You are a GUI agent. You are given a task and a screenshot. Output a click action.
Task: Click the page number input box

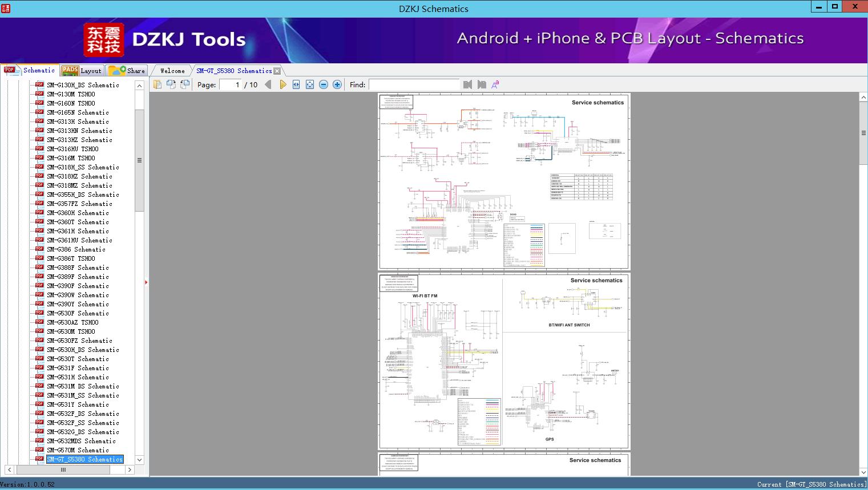(x=230, y=84)
